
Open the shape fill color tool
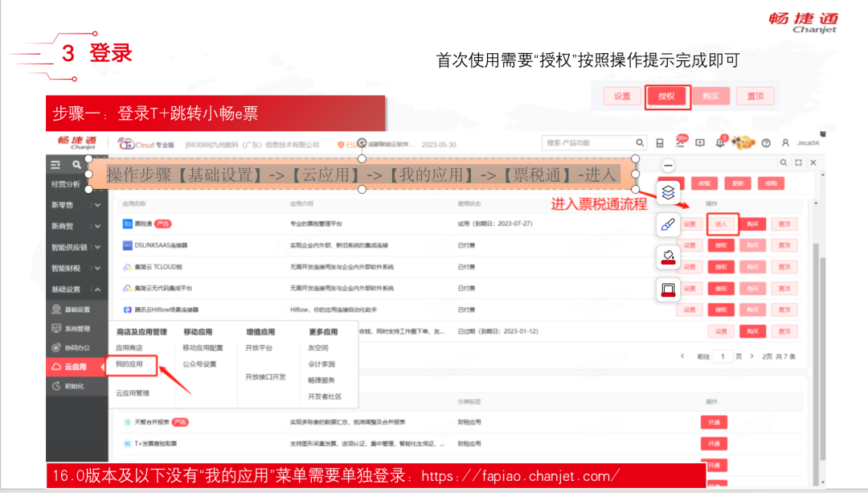tap(668, 257)
